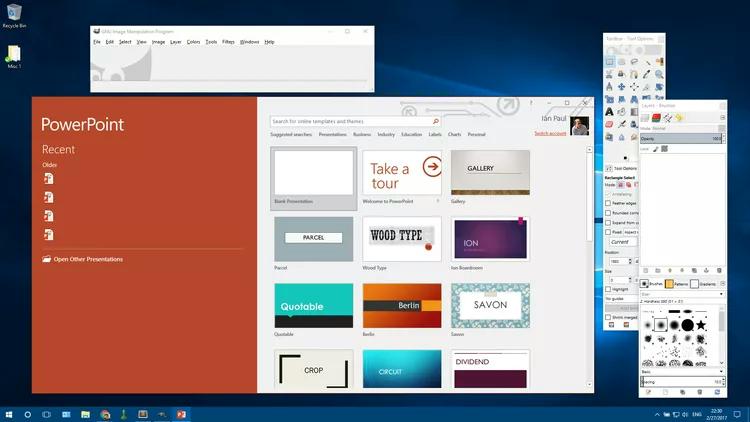Open the File menu in GIMP
The height and width of the screenshot is (422, 750).
coord(97,42)
